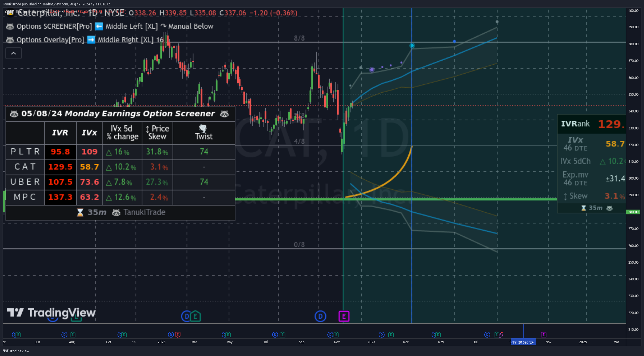Open the red E earnings marker in early 2023

point(178,334)
